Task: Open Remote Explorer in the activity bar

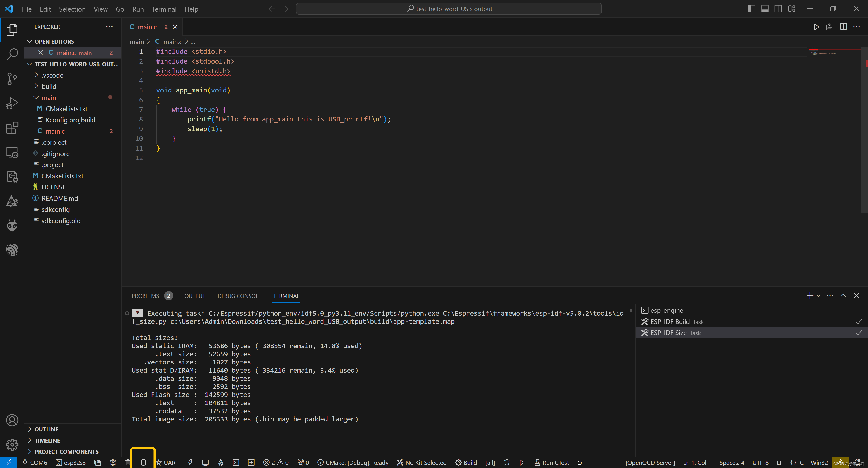Action: click(x=12, y=153)
